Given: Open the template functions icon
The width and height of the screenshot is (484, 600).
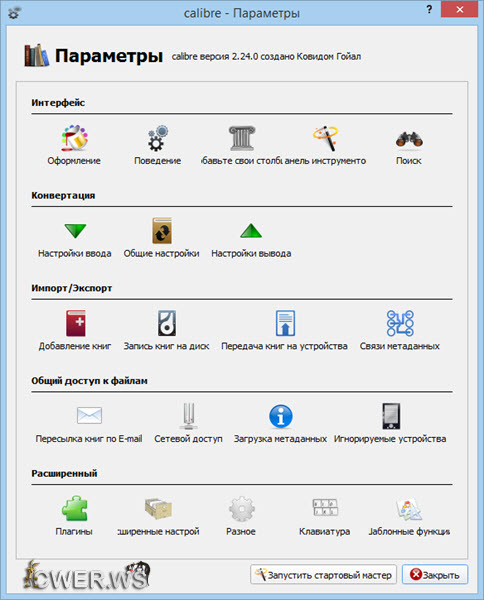Looking at the screenshot, I should coord(409,509).
